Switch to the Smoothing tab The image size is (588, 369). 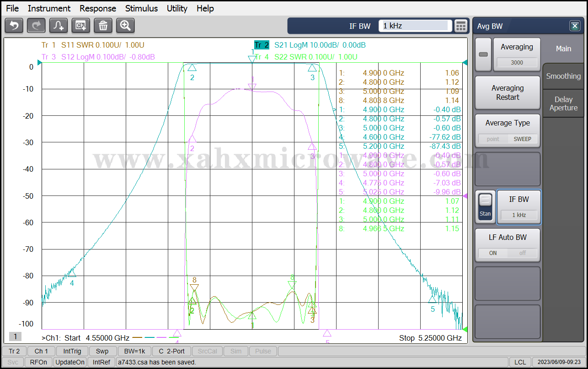pos(563,76)
